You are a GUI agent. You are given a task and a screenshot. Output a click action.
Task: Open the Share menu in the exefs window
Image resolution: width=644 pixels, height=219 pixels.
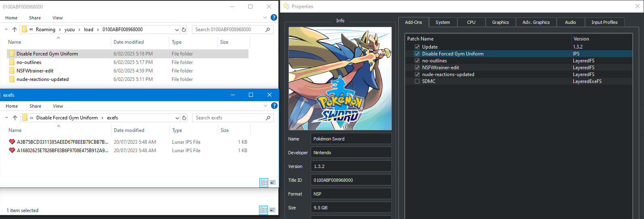click(35, 106)
